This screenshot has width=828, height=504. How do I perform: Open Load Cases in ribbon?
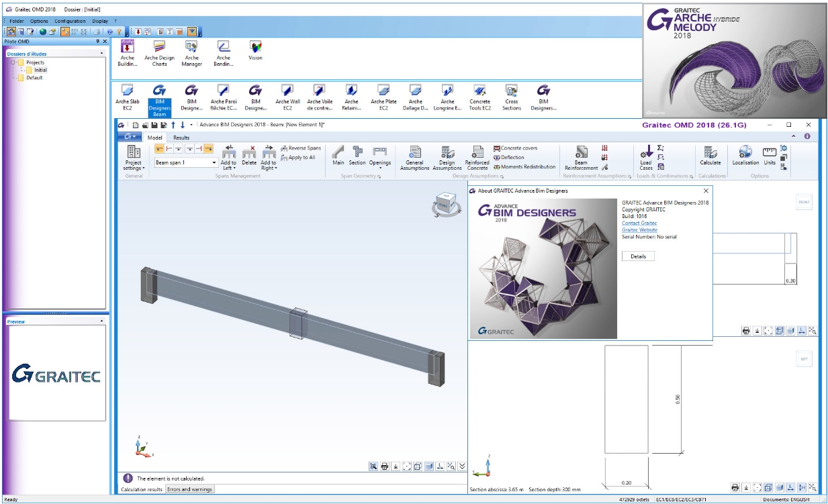pos(646,158)
